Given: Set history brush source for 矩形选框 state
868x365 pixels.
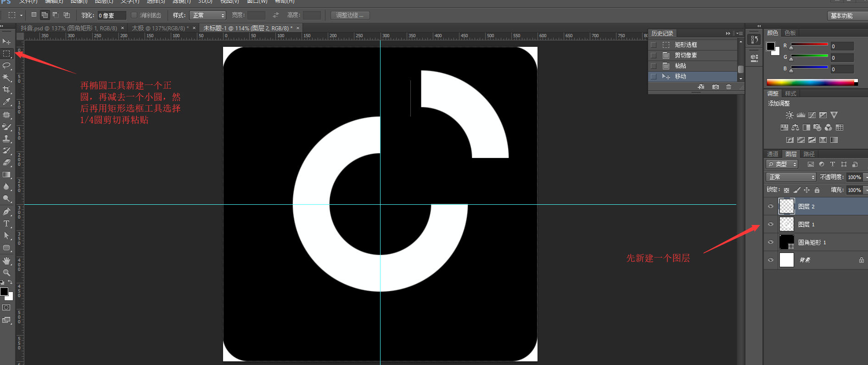Looking at the screenshot, I should click(x=654, y=45).
